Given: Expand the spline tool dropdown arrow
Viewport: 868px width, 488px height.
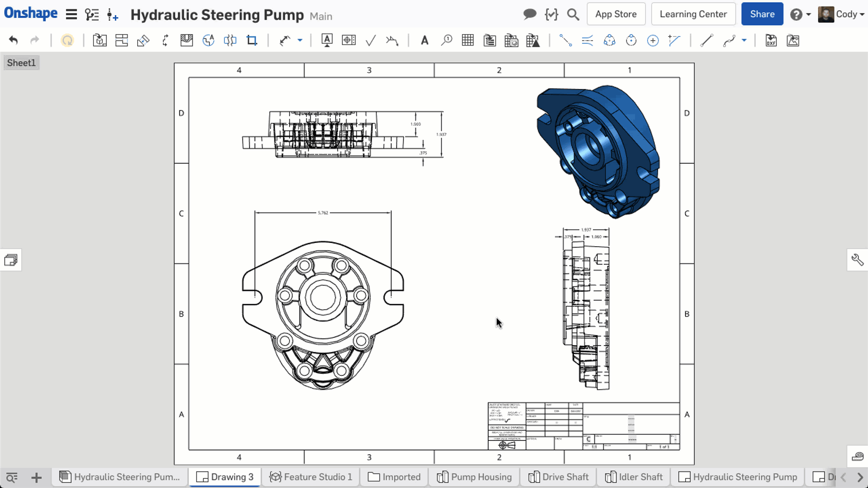Looking at the screenshot, I should coord(744,40).
